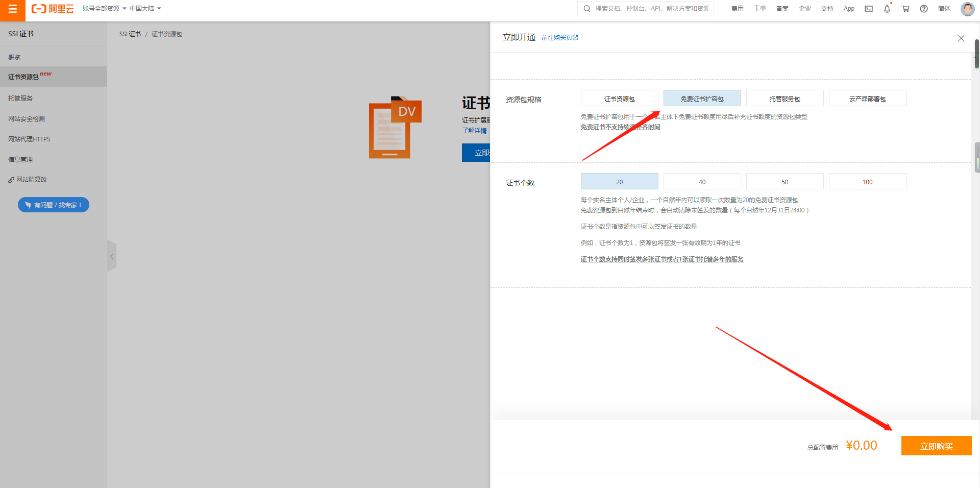Expand the 账号全部资源 dropdown
Screen dimensions: 980x488
tap(104, 9)
